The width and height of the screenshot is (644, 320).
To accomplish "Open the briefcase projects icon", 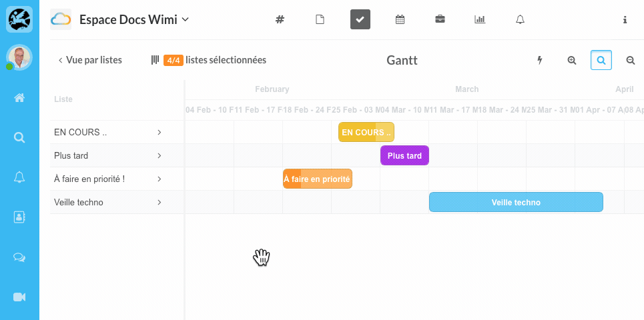I will pos(440,19).
